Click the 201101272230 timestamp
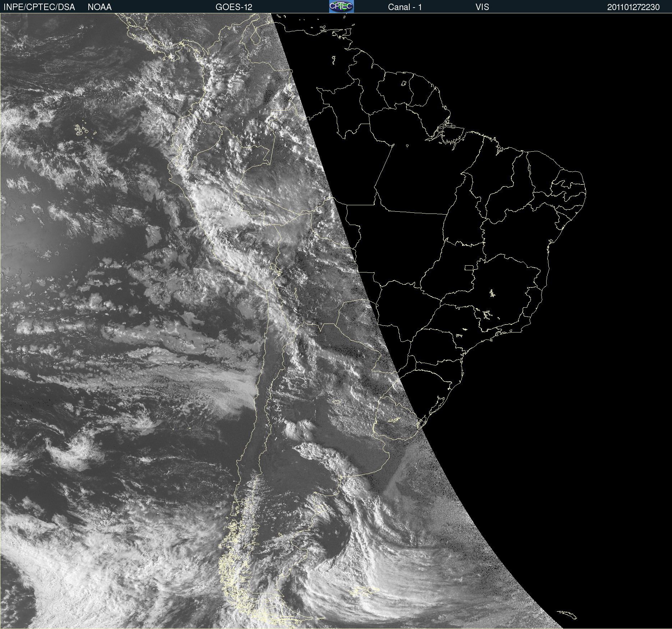 pyautogui.click(x=634, y=7)
